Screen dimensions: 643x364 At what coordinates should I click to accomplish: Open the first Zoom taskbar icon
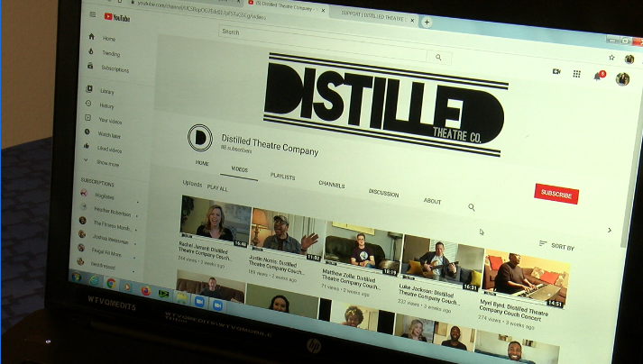(x=199, y=302)
